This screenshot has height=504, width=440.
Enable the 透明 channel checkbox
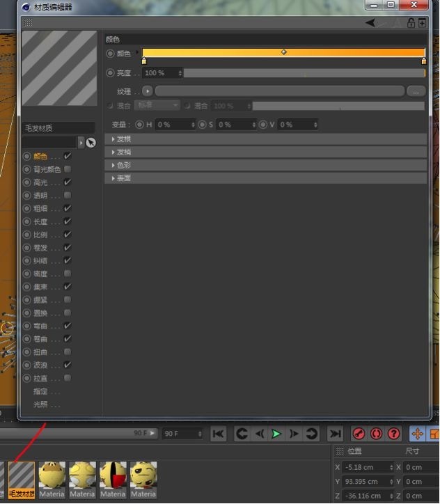tap(68, 196)
